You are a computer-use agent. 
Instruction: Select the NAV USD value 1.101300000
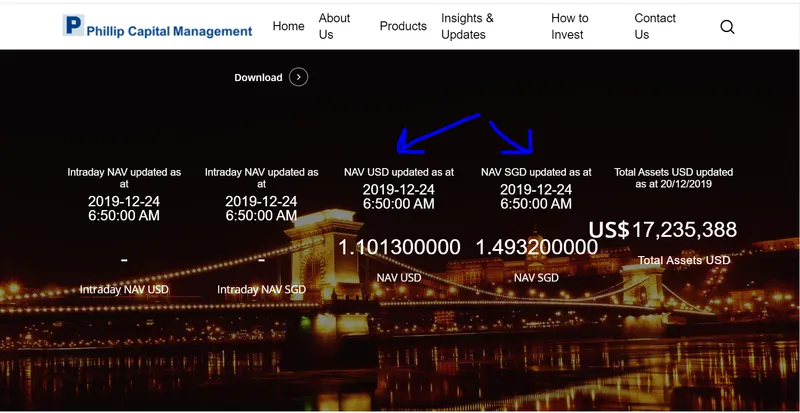(399, 247)
